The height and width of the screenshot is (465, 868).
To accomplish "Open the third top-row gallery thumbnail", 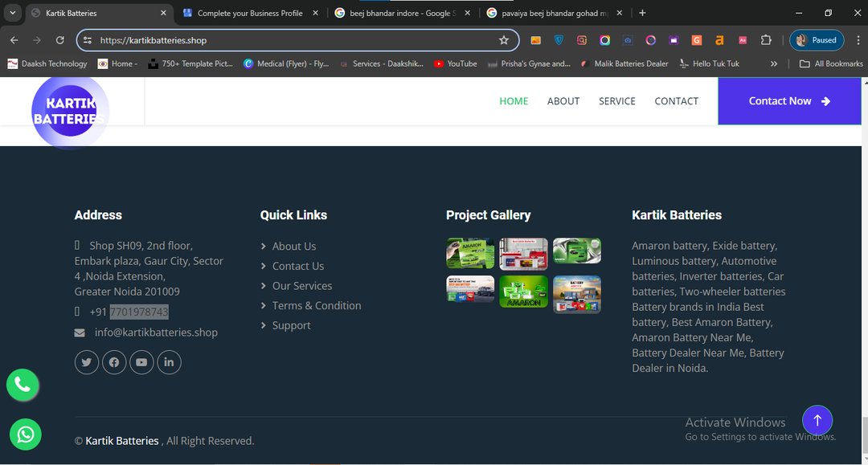I will coord(577,251).
